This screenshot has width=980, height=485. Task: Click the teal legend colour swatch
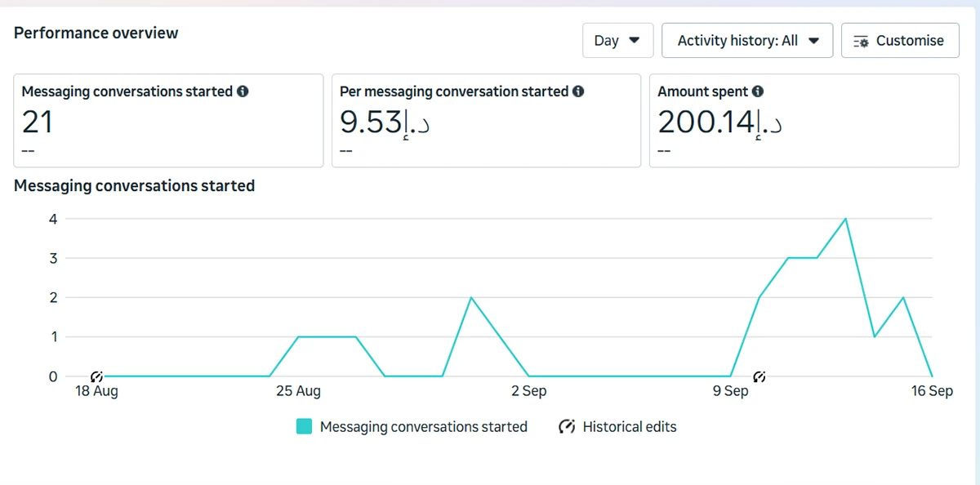tap(305, 427)
